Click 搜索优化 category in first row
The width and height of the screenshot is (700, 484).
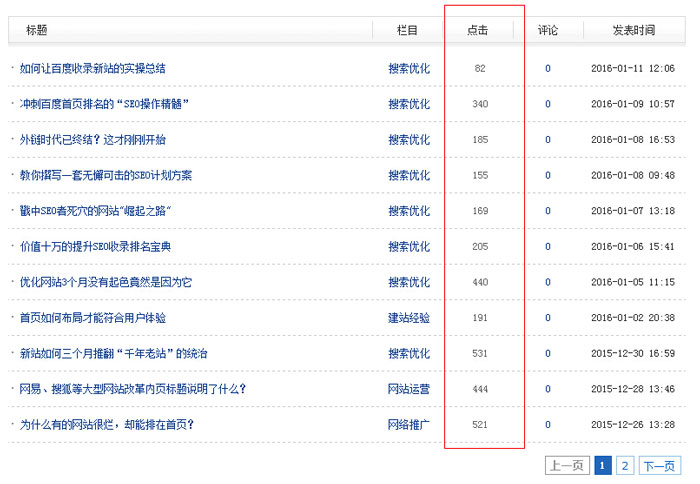[408, 69]
